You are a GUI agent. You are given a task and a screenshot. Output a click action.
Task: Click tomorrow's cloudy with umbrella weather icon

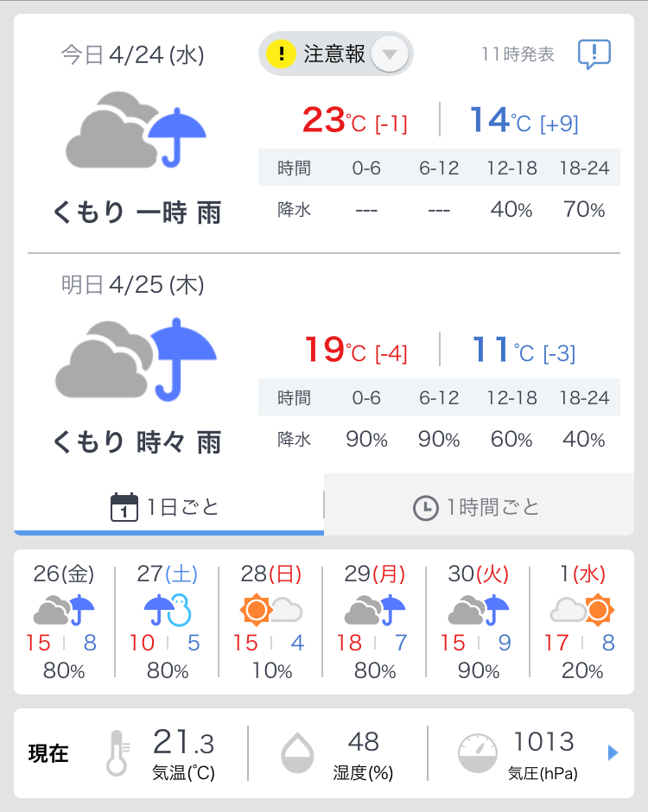[136, 358]
